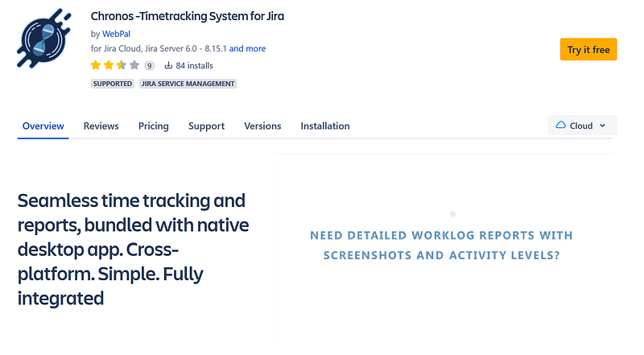Switch to the Reviews tab
Viewport: 644px width, 355px height.
coord(101,126)
